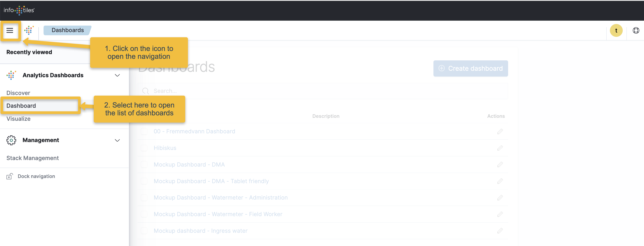
Task: Open the Hibiskus dashboard link
Action: coord(165,148)
